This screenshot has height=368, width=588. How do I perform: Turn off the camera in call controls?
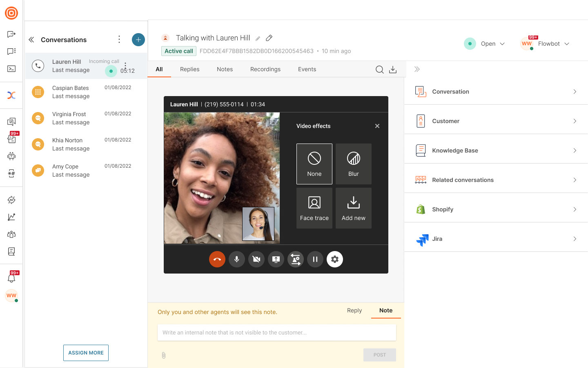(x=256, y=259)
